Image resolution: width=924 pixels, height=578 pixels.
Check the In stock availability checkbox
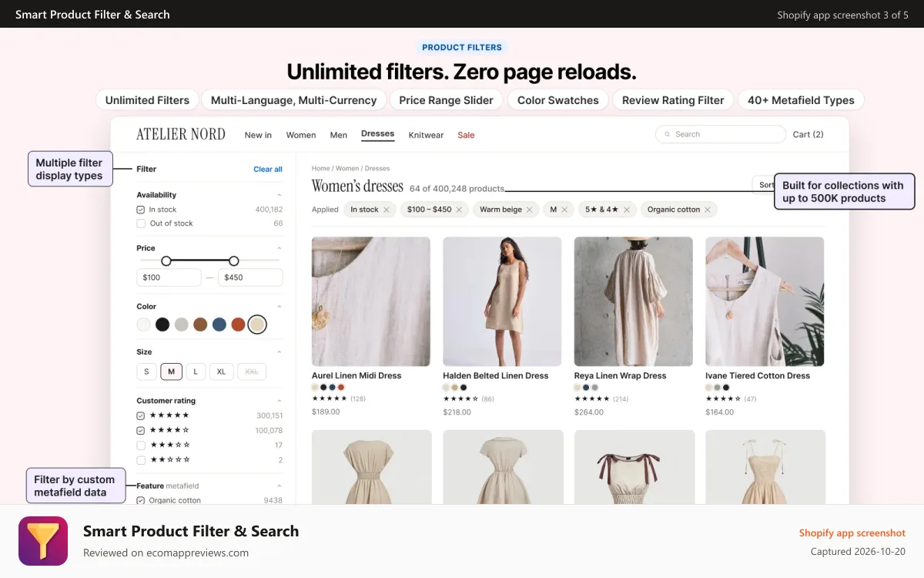point(141,210)
